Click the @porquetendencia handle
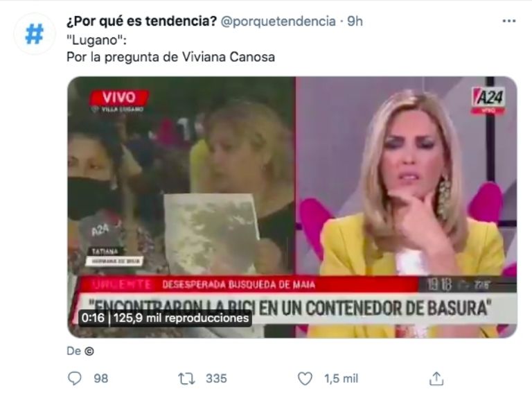 pos(278,21)
